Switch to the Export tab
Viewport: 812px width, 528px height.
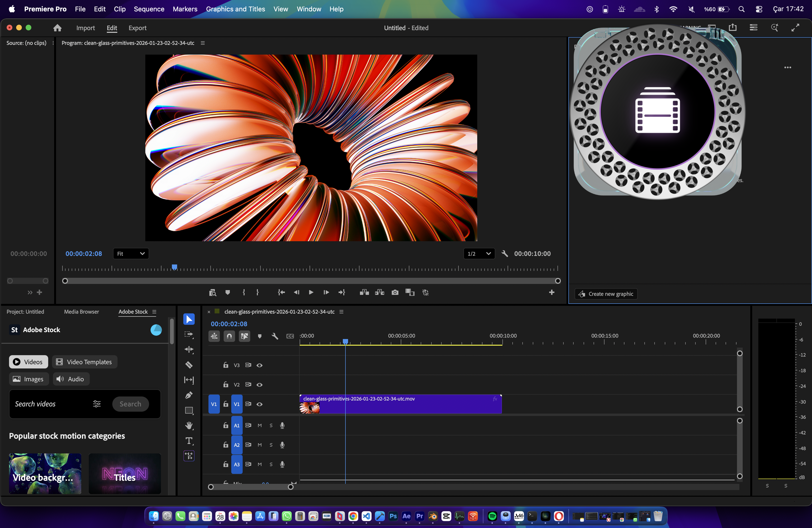point(137,28)
